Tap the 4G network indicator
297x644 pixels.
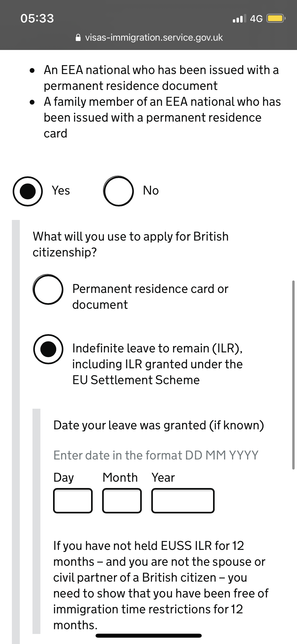click(256, 19)
